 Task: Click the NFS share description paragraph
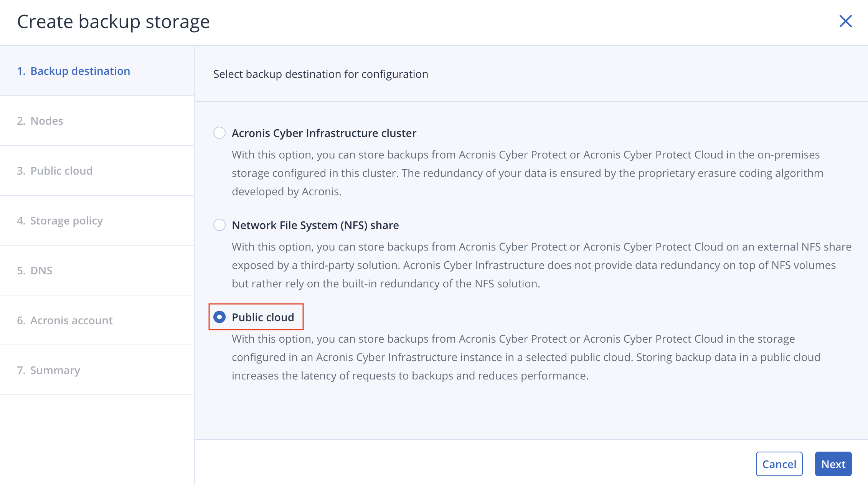pos(533,265)
